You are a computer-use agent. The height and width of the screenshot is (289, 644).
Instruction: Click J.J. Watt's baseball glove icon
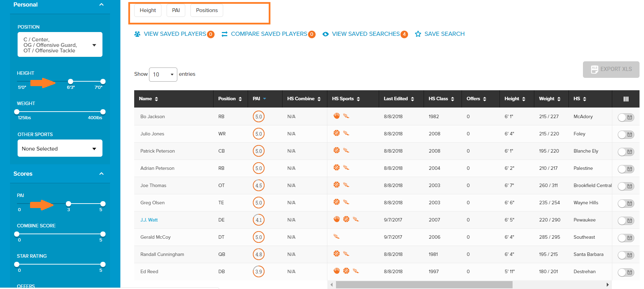pos(337,219)
